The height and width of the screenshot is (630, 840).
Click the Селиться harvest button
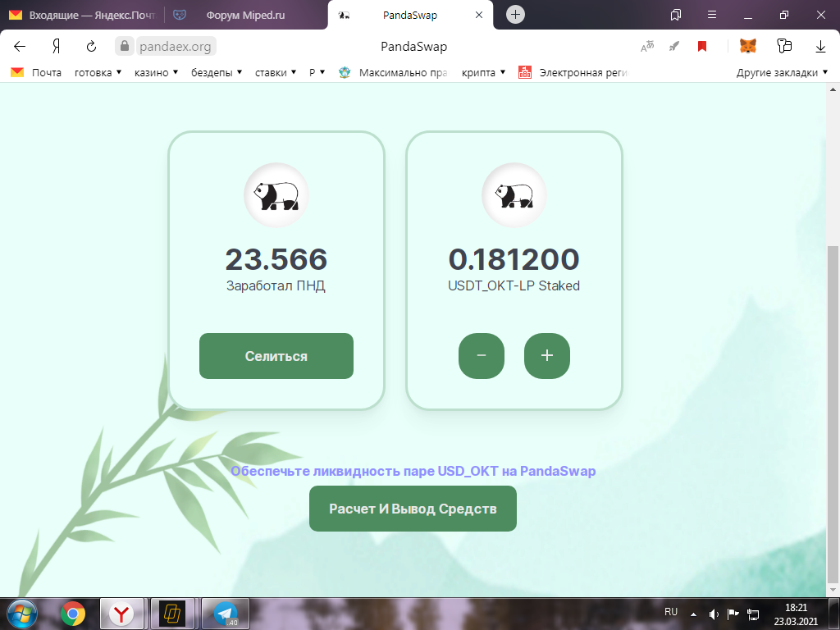[x=276, y=356]
